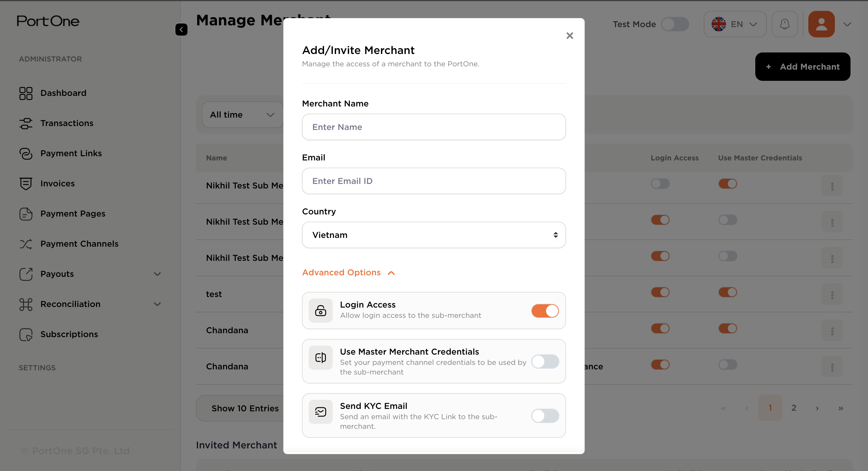Click the Enter Email ID field
The width and height of the screenshot is (868, 471).
click(434, 181)
